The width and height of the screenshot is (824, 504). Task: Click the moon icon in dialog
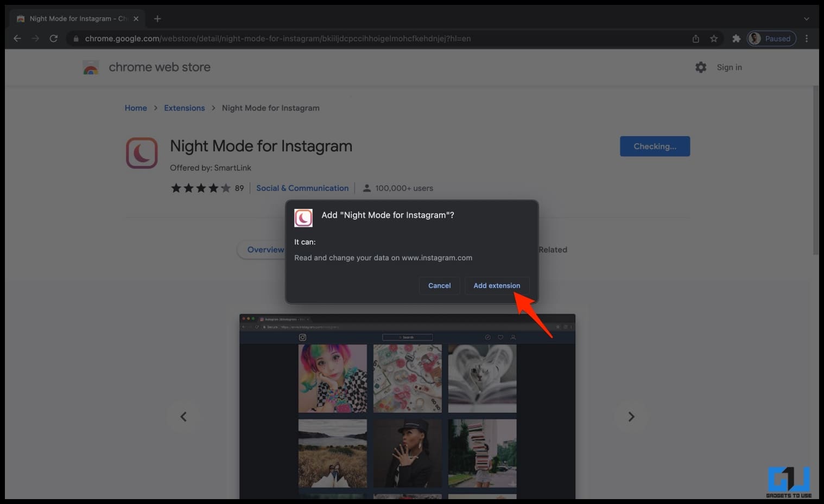pos(303,218)
